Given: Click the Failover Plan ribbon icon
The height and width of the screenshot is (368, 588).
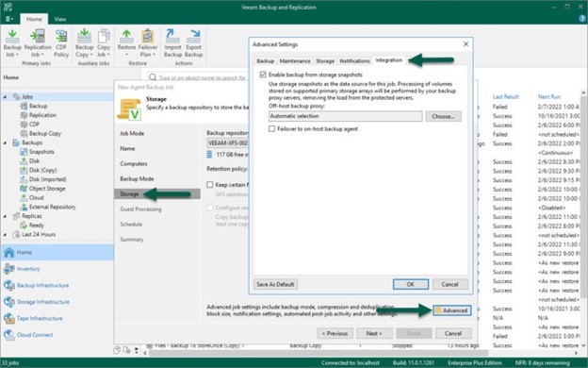Looking at the screenshot, I should click(148, 43).
